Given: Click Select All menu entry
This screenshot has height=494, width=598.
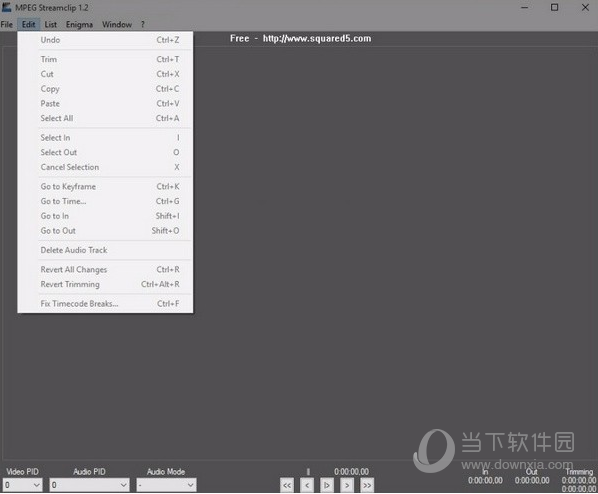Looking at the screenshot, I should (x=105, y=118).
